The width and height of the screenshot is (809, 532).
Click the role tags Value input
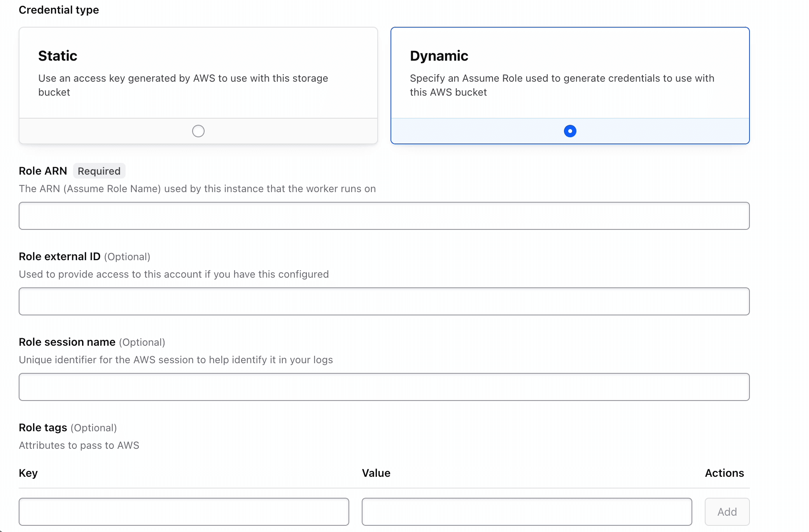tap(527, 511)
